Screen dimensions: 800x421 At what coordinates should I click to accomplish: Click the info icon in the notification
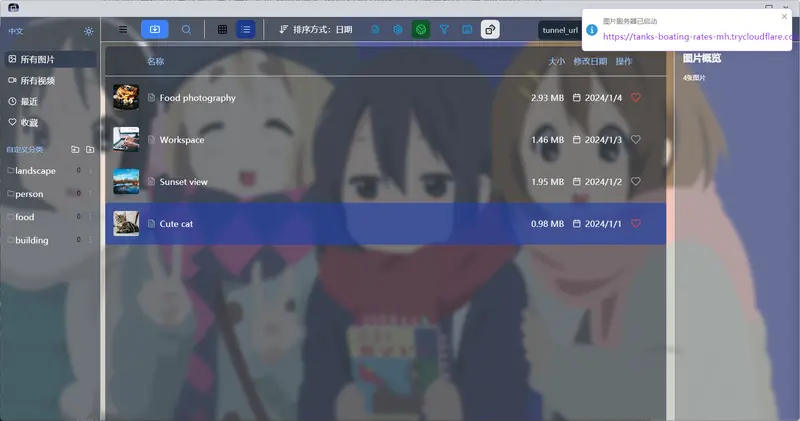[592, 30]
